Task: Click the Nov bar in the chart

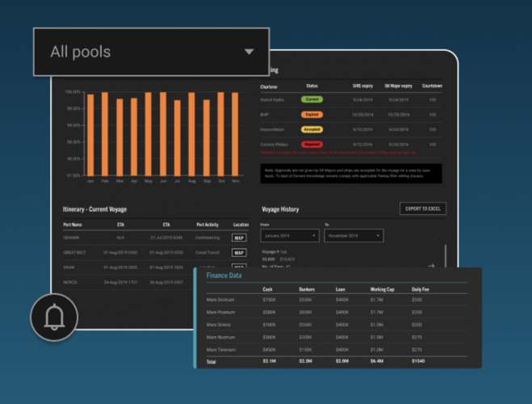Action: coord(235,134)
